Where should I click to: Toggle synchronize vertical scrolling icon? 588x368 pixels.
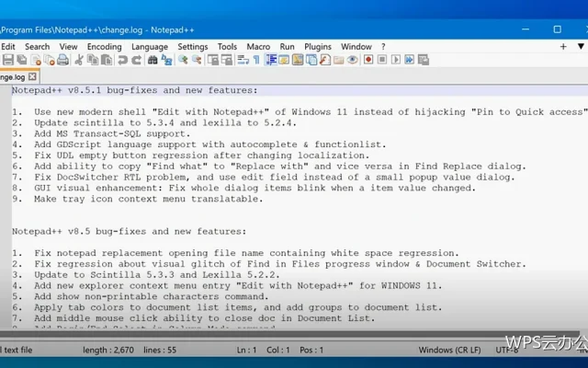point(213,60)
